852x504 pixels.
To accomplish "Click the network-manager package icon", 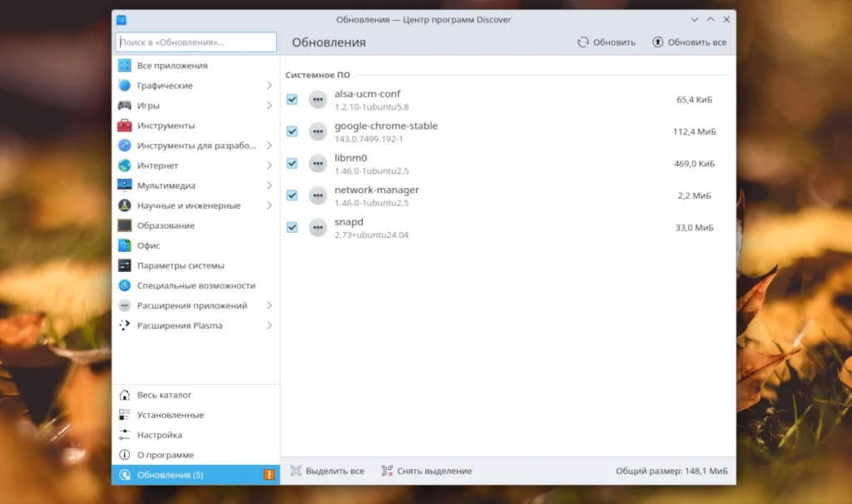I will point(318,195).
